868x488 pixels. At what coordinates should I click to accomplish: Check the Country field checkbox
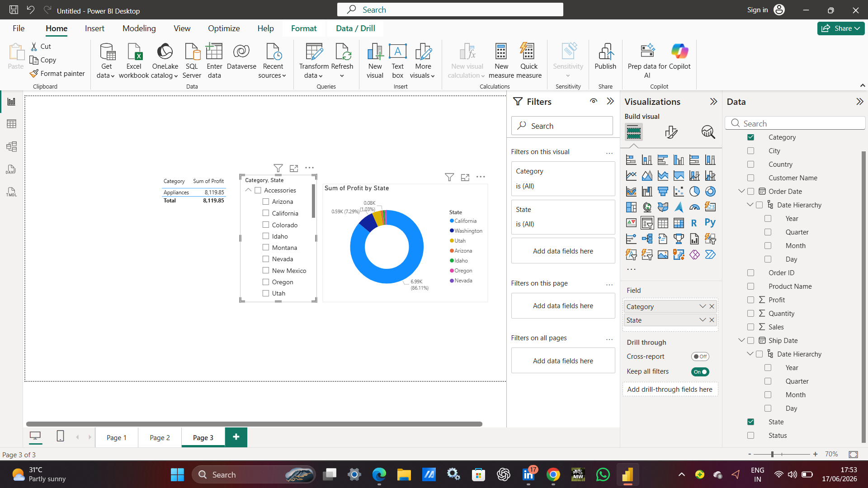click(x=751, y=164)
